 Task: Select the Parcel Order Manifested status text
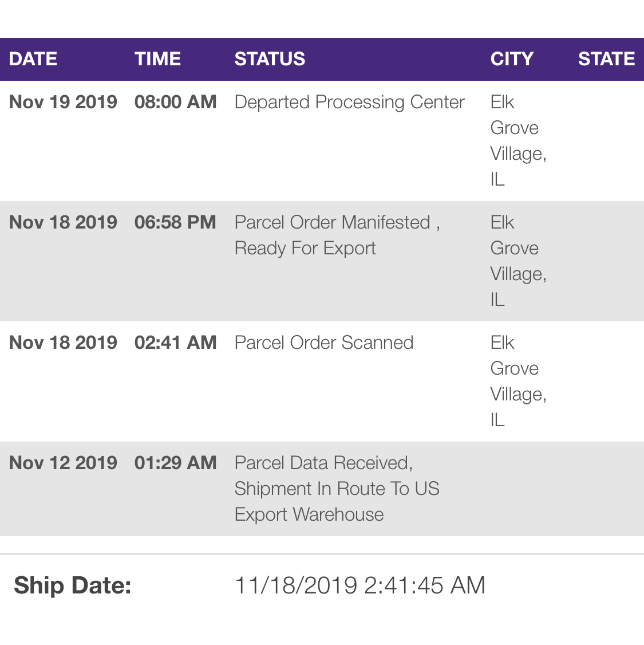click(x=337, y=235)
